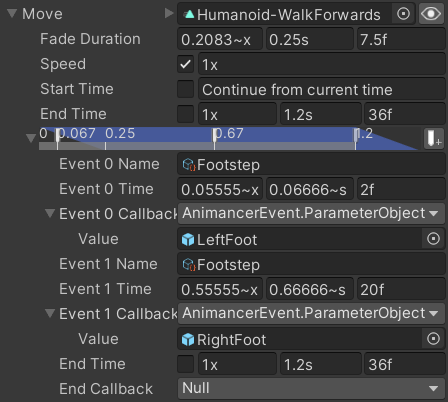Enable the Start Time checkbox
This screenshot has width=448, height=402.
pyautogui.click(x=185, y=89)
